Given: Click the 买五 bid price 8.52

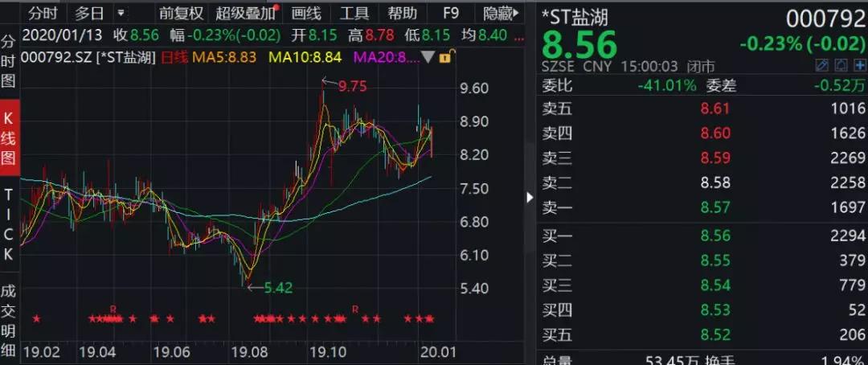Looking at the screenshot, I should click(x=715, y=334).
